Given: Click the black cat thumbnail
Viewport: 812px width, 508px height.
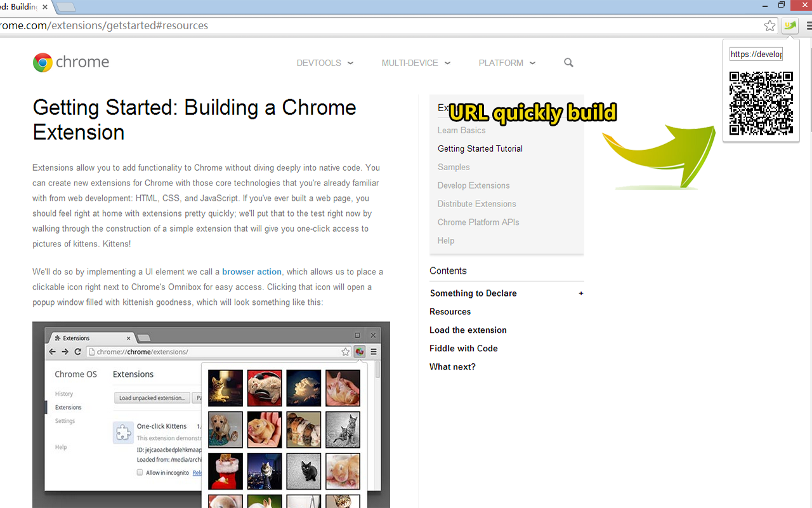Looking at the screenshot, I should pos(303,471).
